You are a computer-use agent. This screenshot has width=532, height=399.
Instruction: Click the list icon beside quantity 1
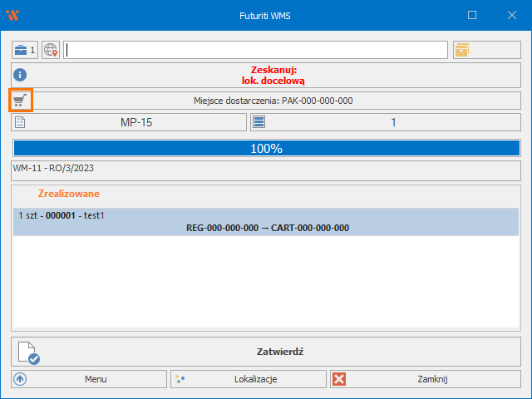259,122
